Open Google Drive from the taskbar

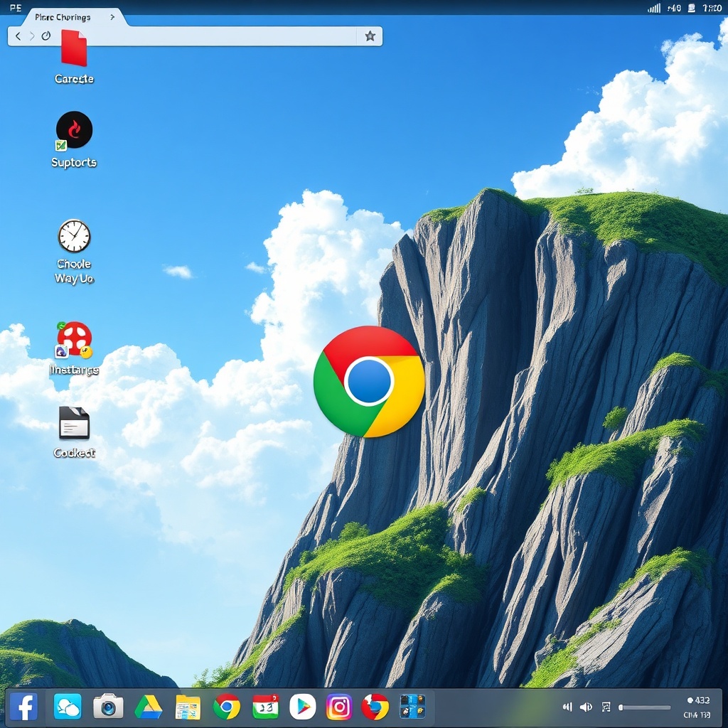point(148,707)
